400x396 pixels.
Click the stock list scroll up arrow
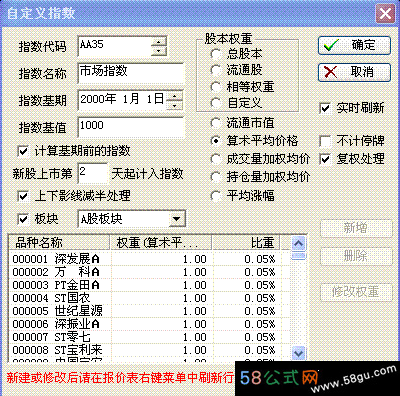pos(298,244)
